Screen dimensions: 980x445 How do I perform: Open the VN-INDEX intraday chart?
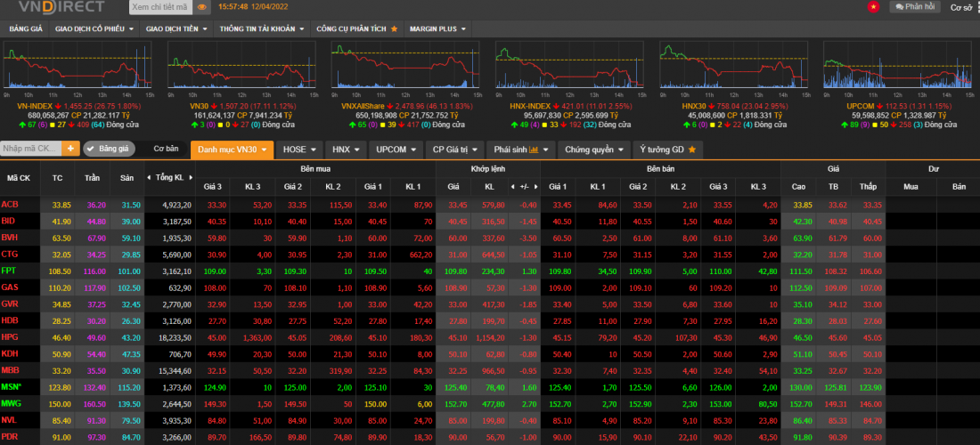(x=78, y=65)
